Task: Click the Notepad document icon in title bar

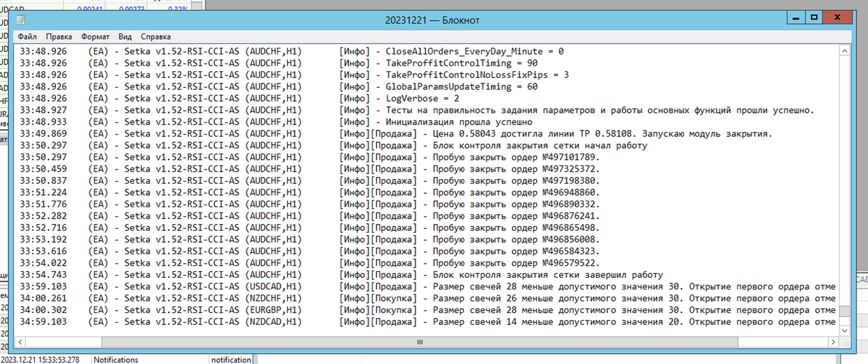Action: [22, 20]
